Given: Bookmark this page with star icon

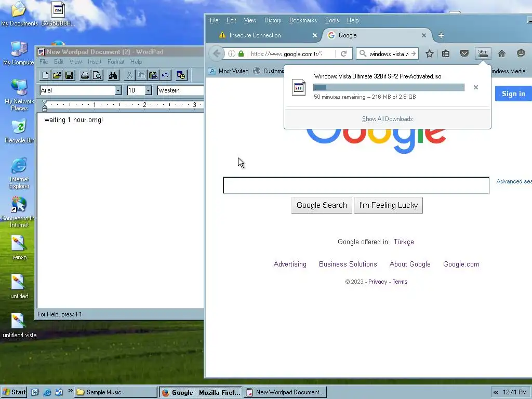Looking at the screenshot, I should click(x=430, y=54).
